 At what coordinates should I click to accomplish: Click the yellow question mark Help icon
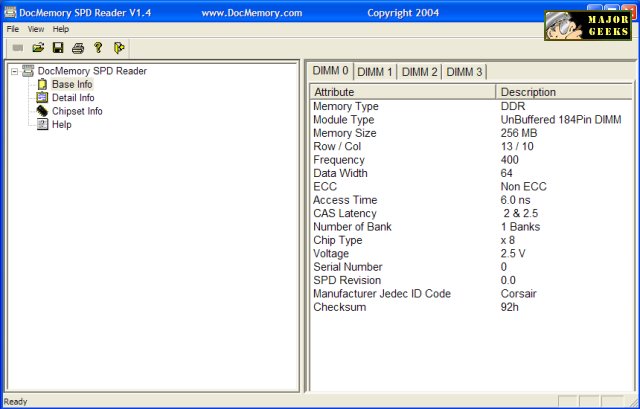(x=98, y=47)
